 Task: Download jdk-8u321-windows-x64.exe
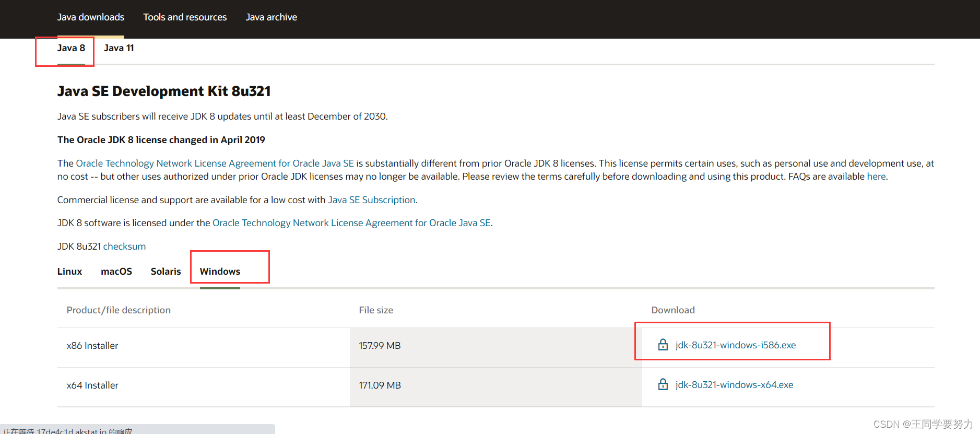click(x=734, y=385)
